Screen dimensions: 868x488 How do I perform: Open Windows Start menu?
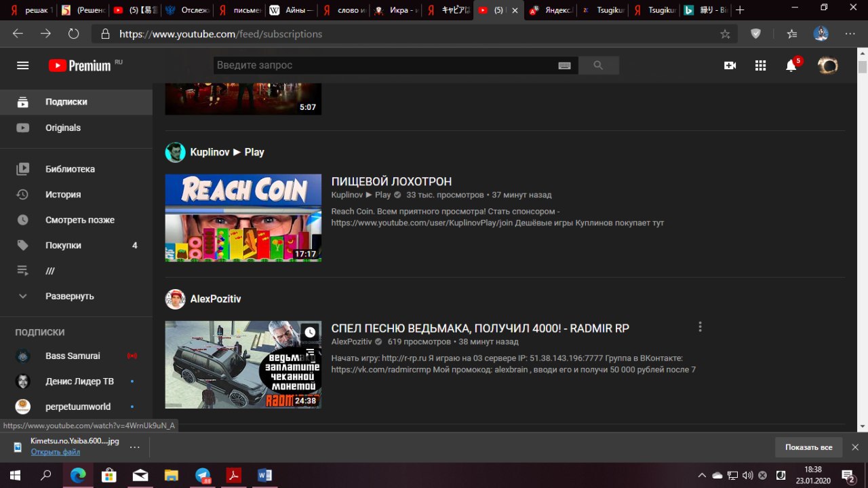[15, 475]
